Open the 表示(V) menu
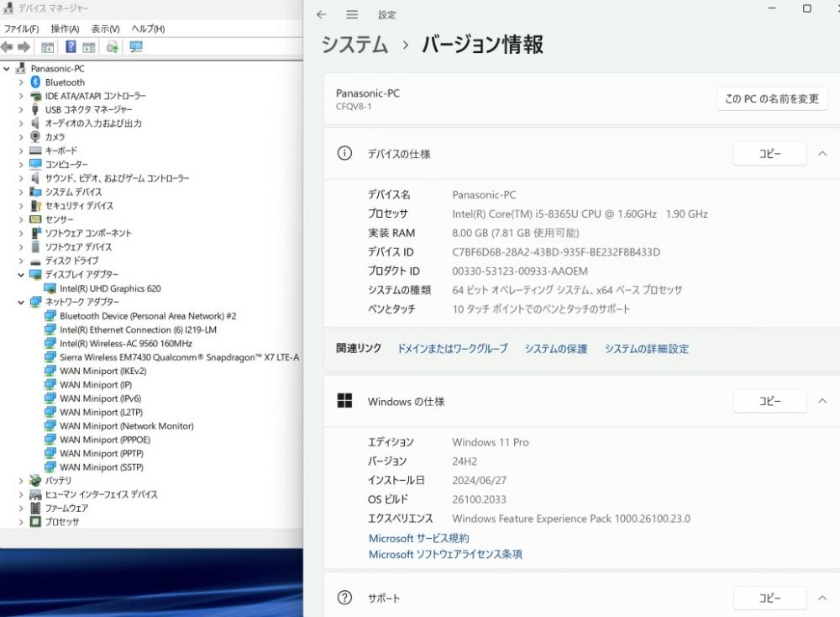The width and height of the screenshot is (840, 617). click(105, 29)
